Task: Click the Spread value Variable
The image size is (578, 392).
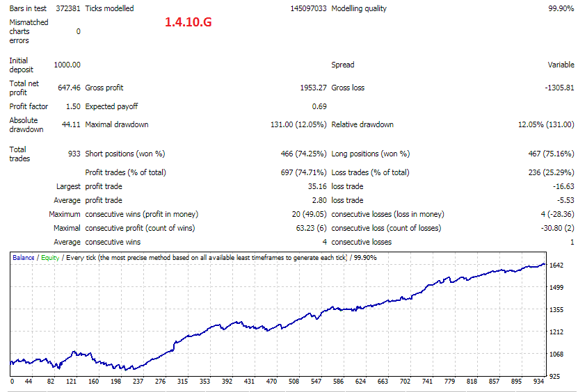Action: point(561,65)
